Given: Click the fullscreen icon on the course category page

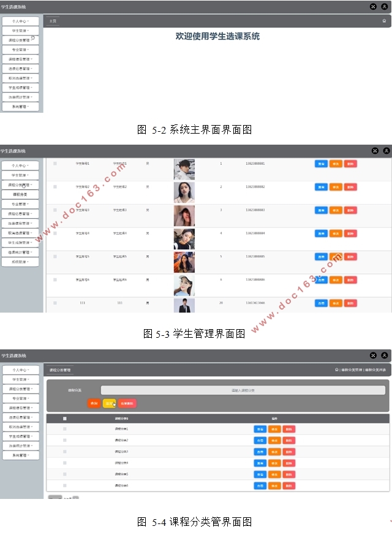Looking at the screenshot, I should [x=373, y=355].
